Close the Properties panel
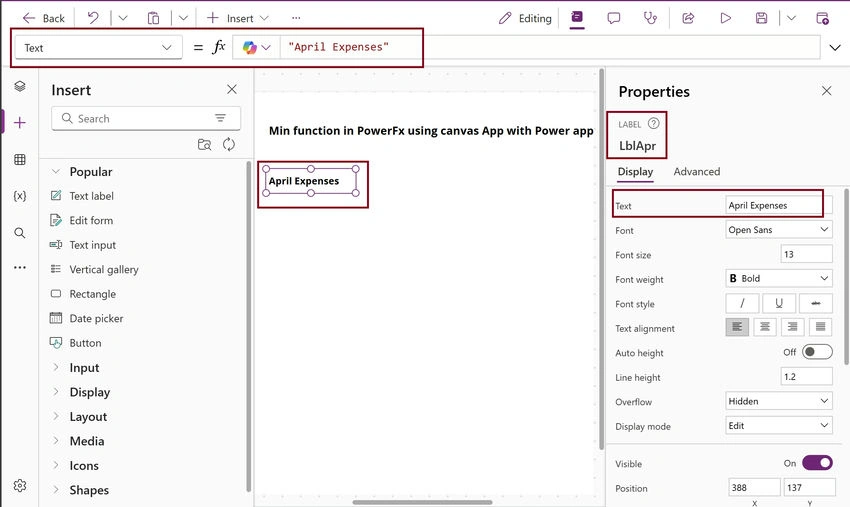850x507 pixels. tap(826, 91)
